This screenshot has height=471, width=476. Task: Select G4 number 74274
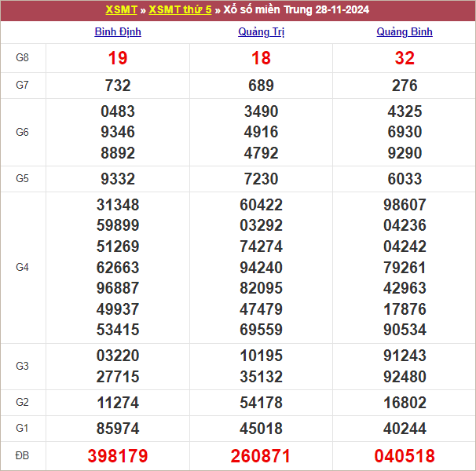261,246
